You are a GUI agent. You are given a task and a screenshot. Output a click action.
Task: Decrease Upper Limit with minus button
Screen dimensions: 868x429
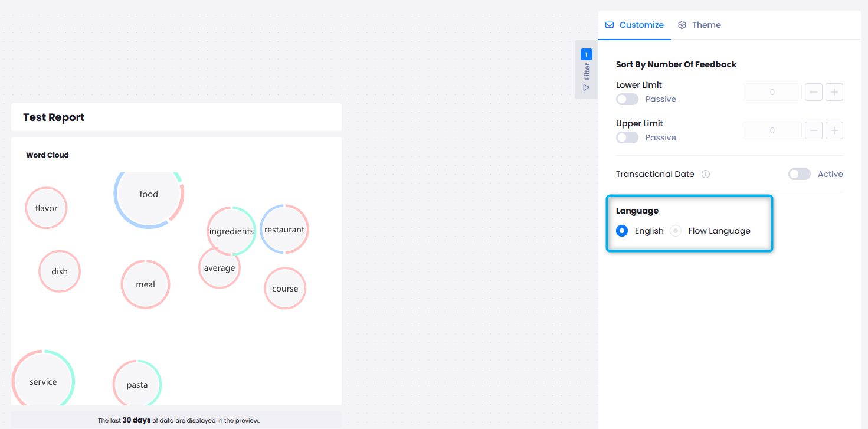(814, 130)
